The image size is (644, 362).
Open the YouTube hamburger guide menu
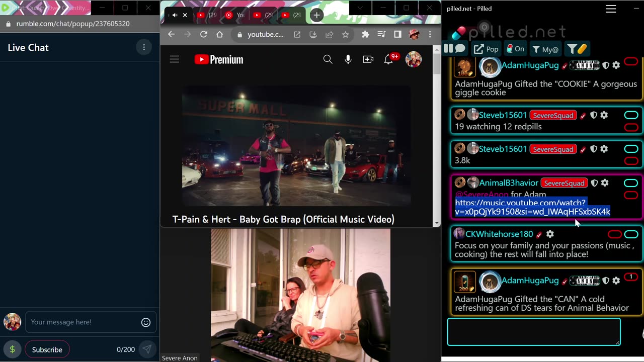[x=175, y=59]
